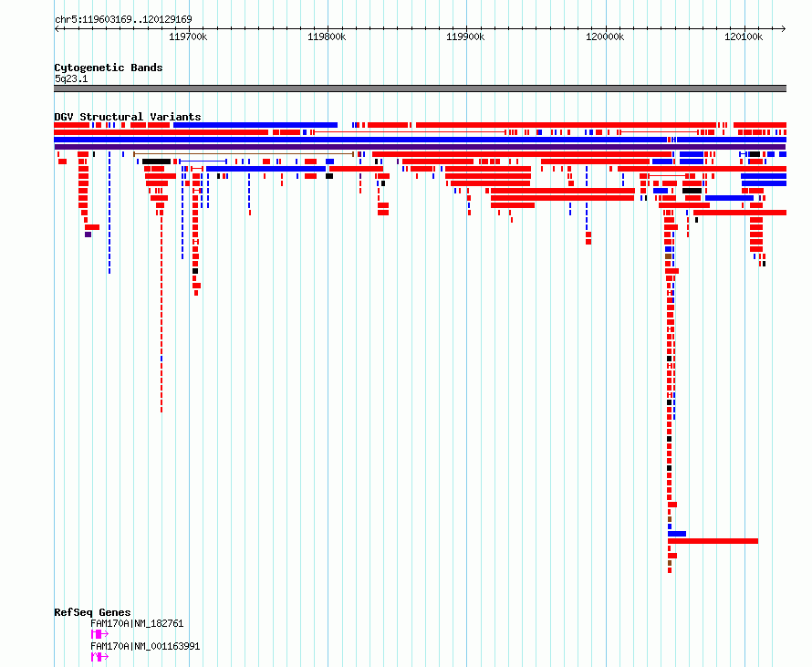Click the 120000k ruler position label
This screenshot has width=812, height=667.
coord(605,36)
